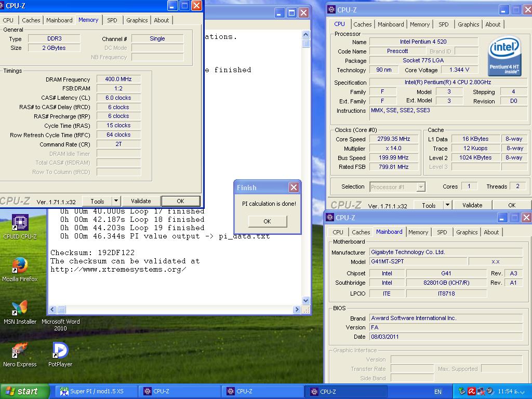
Task: Click OK in processor CPU-Z window
Action: (512, 205)
